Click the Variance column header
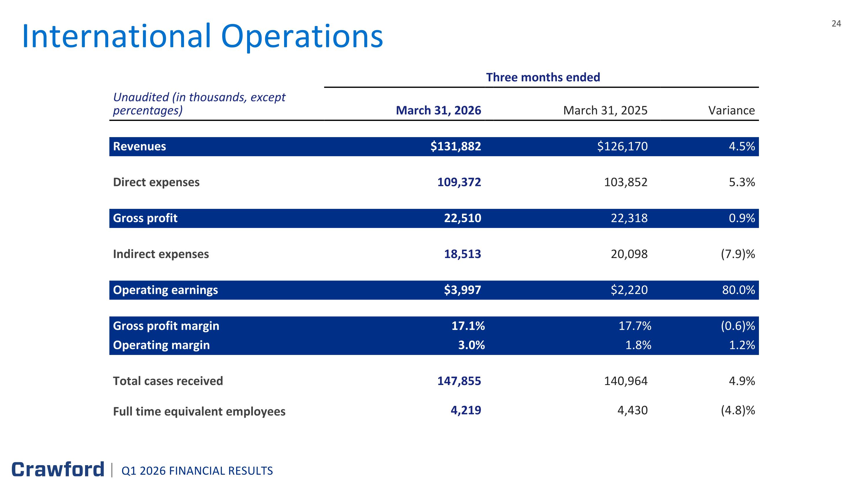Viewport: 868px width, 488px height. [731, 110]
